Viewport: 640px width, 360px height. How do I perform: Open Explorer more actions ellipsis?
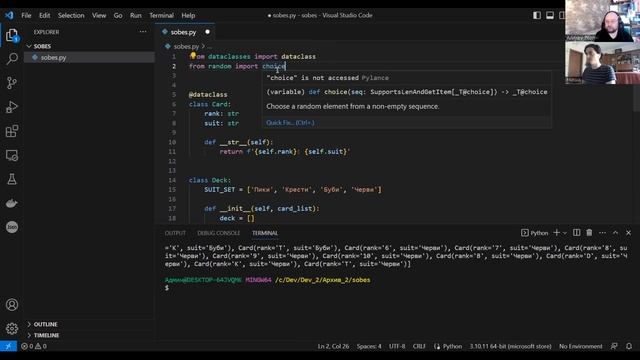[142, 32]
